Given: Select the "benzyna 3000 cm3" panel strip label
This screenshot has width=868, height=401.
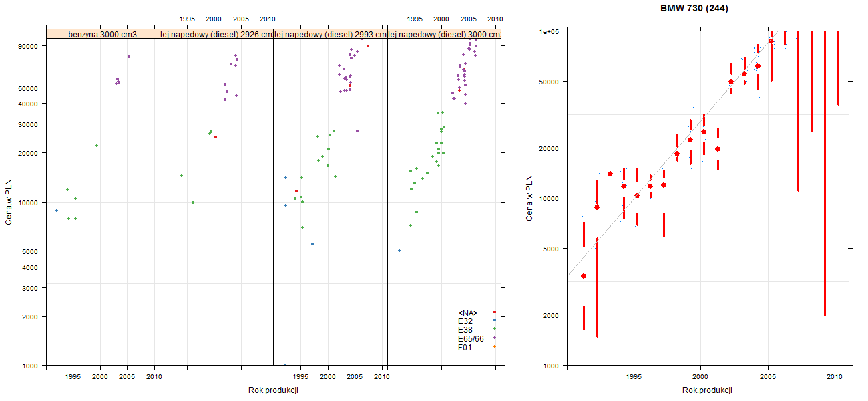Looking at the screenshot, I should pos(103,34).
